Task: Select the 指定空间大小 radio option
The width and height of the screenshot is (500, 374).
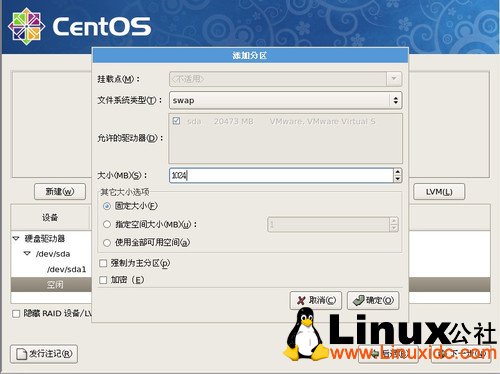Action: click(x=107, y=224)
